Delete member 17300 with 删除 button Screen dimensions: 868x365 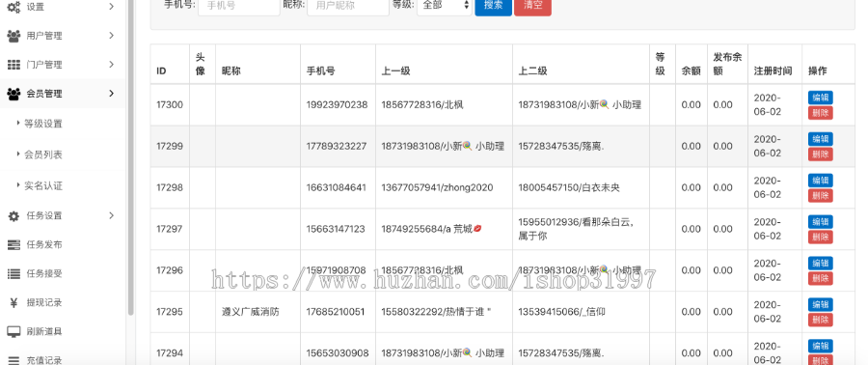821,113
